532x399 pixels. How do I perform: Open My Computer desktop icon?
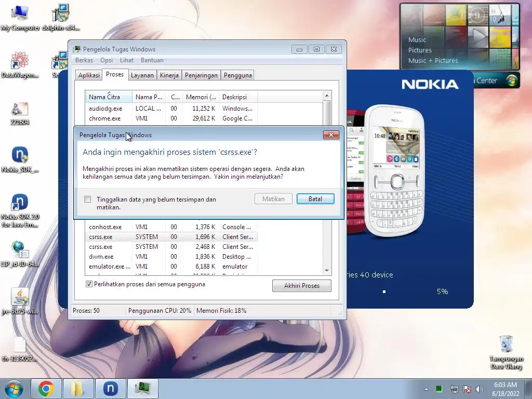point(20,18)
